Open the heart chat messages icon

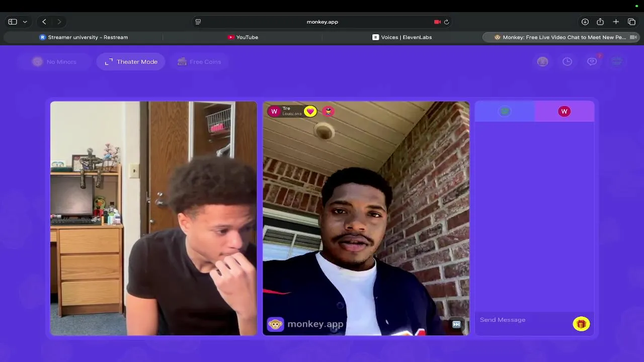click(x=592, y=61)
